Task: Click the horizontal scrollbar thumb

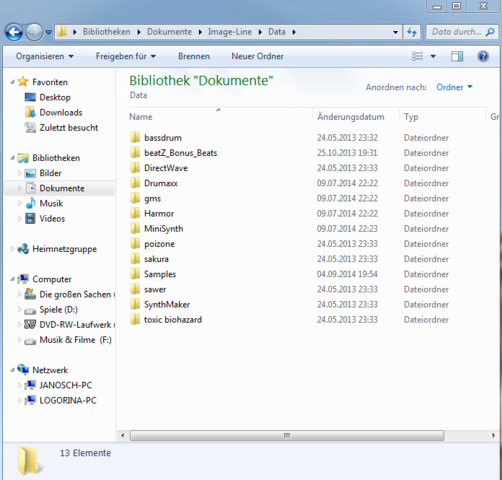Action: pos(287,435)
